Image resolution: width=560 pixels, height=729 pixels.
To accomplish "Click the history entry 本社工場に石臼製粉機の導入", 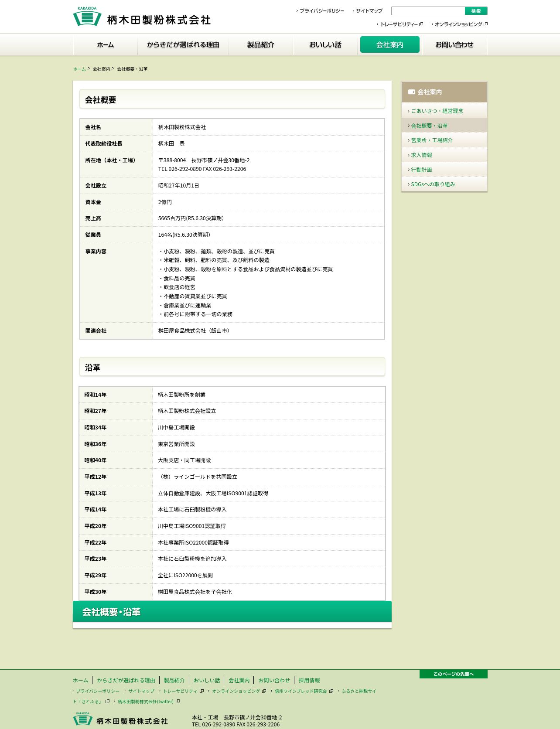I will coord(192,510).
